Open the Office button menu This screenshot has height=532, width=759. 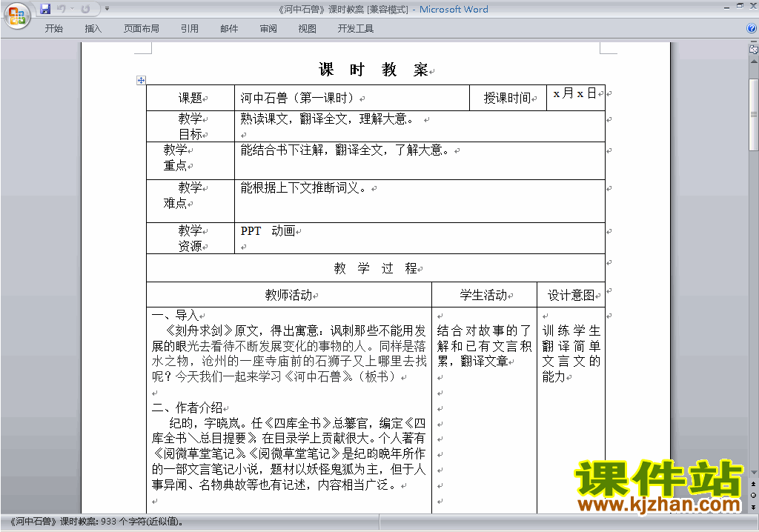[x=17, y=16]
